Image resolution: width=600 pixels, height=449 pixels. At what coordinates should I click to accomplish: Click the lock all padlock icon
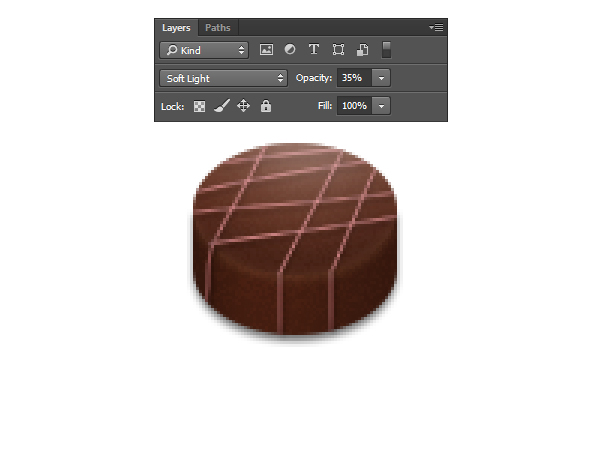(x=266, y=105)
